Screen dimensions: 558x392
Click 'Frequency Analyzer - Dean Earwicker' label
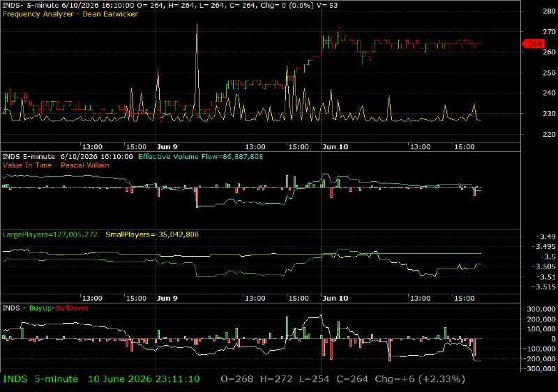(x=70, y=14)
